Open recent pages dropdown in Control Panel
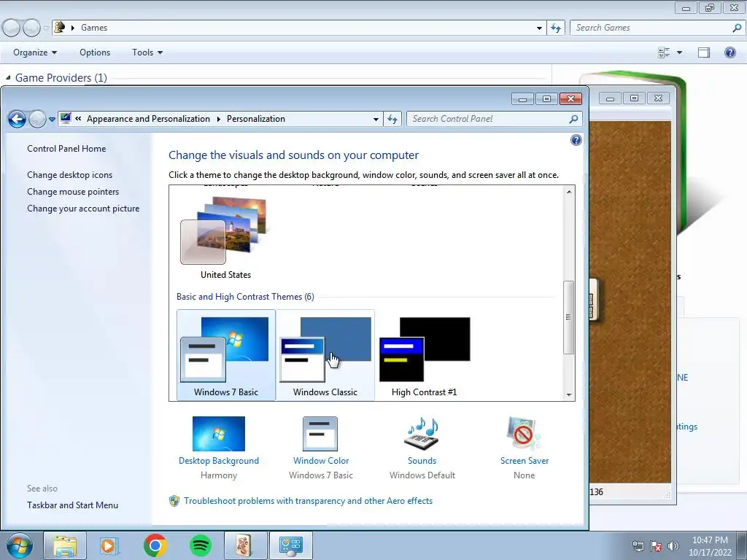Screen dimensions: 747x560 tap(52, 119)
